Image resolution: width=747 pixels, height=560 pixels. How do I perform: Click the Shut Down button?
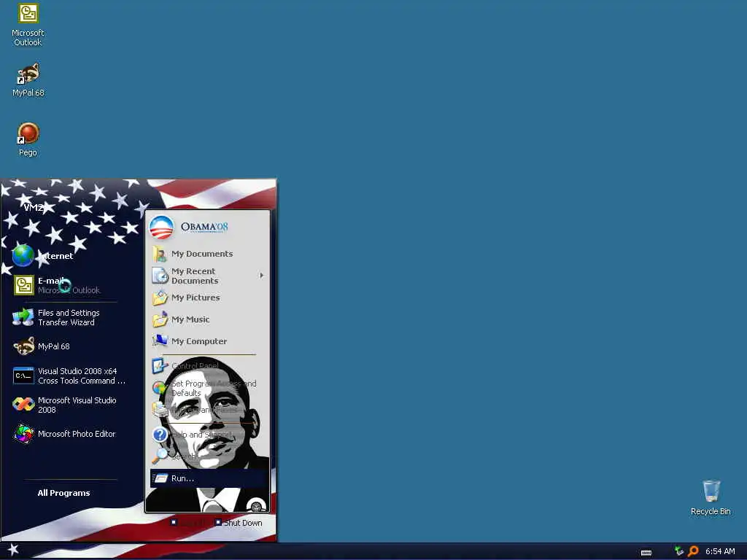pos(239,522)
